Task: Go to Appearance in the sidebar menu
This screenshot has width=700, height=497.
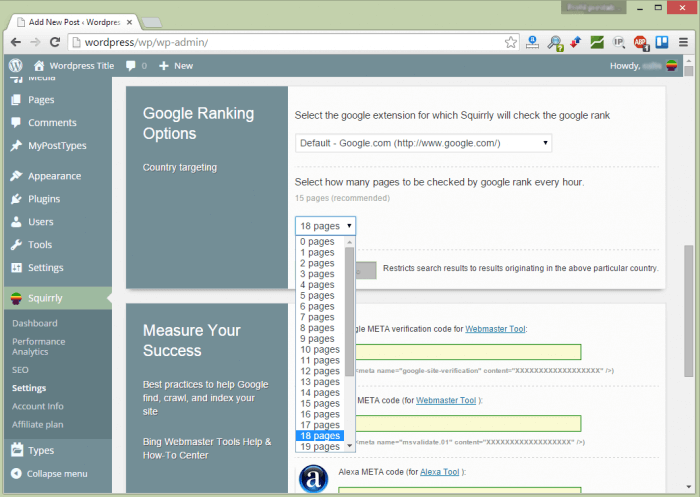Action: pyautogui.click(x=54, y=176)
